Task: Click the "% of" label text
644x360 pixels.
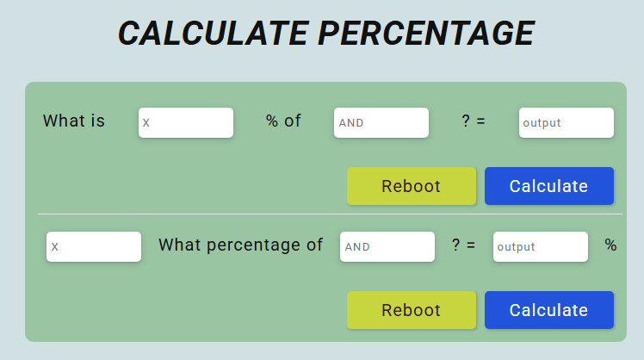Action: pyautogui.click(x=283, y=121)
